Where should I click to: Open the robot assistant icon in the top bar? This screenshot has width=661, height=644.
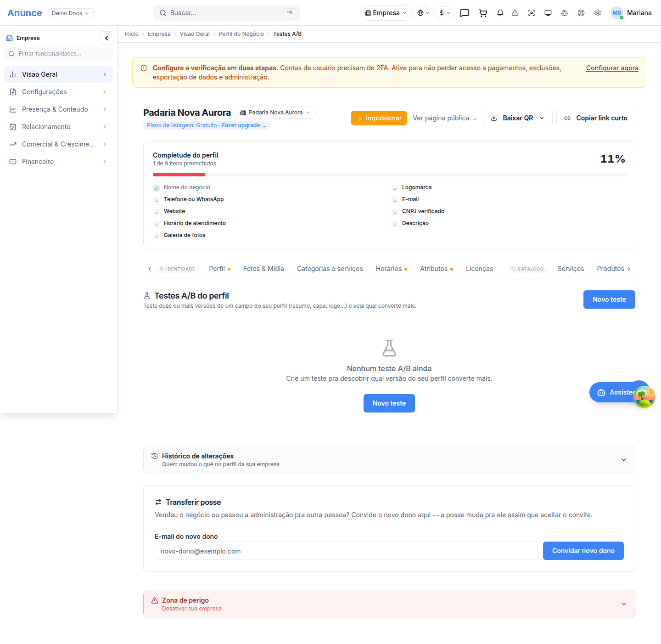click(x=565, y=13)
